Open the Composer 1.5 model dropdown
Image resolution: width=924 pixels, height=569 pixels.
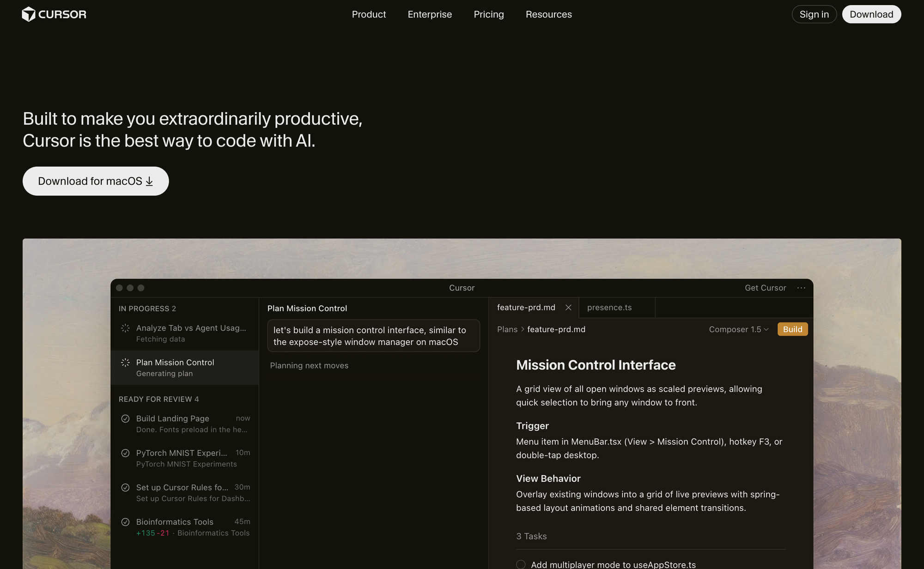click(738, 329)
